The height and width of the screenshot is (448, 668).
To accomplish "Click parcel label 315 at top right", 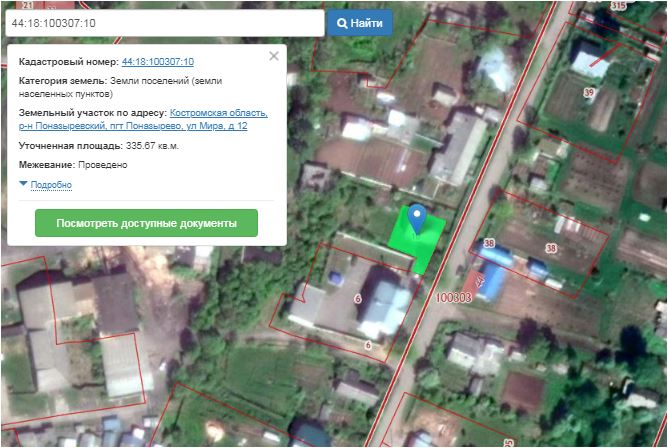I will click(x=617, y=6).
